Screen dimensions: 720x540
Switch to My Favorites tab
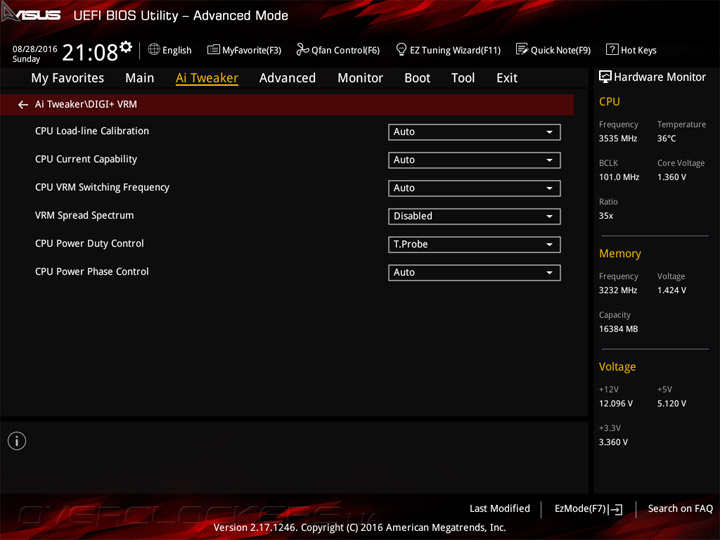coord(68,78)
